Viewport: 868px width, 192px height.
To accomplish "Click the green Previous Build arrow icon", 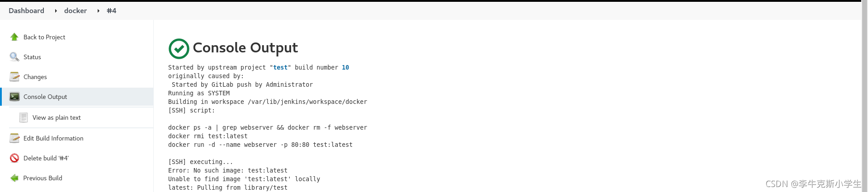I will coord(14,178).
